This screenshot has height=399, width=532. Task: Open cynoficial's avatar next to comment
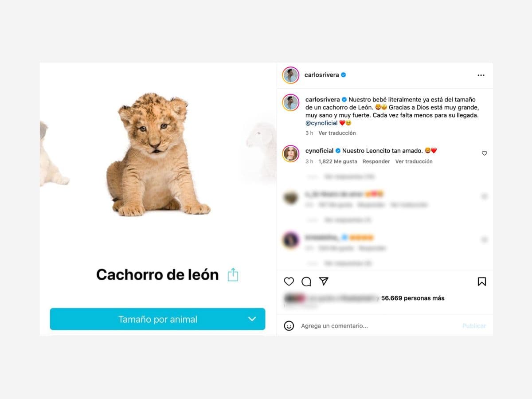(x=291, y=153)
